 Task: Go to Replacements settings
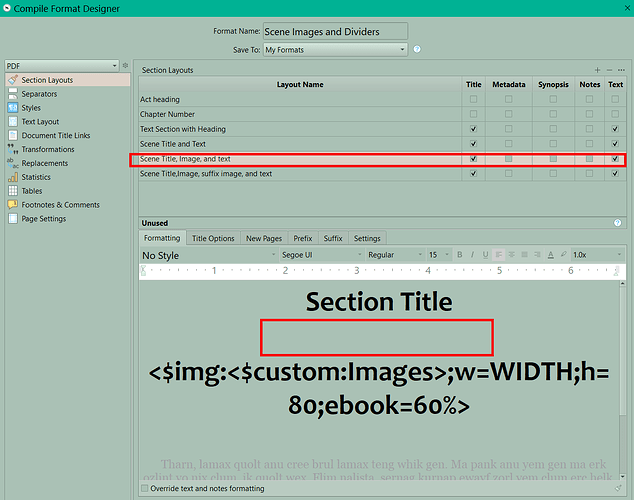pyautogui.click(x=44, y=163)
